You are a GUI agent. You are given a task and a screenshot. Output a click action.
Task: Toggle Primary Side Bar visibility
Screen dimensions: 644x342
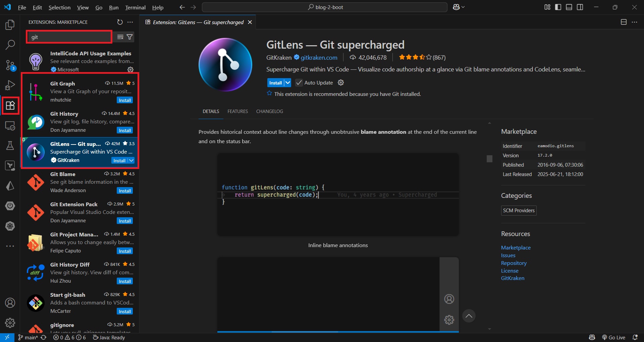tap(558, 7)
